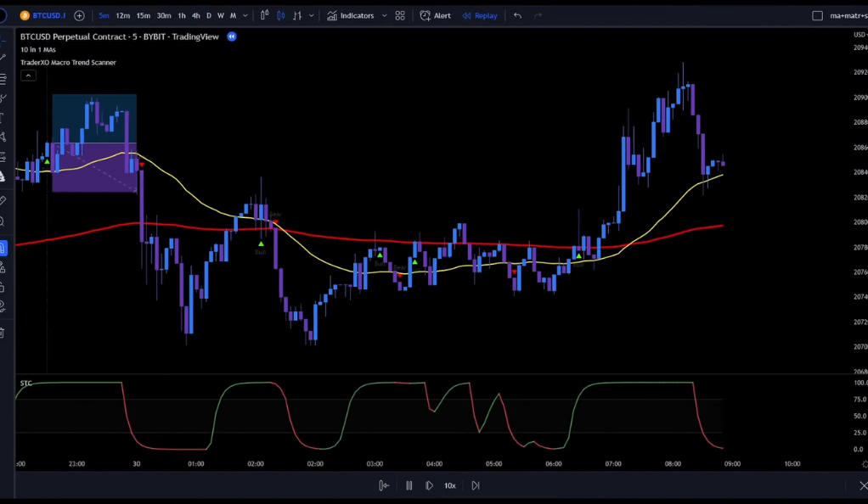The height and width of the screenshot is (504, 868).
Task: Open the layout setup square icon
Action: point(817,15)
